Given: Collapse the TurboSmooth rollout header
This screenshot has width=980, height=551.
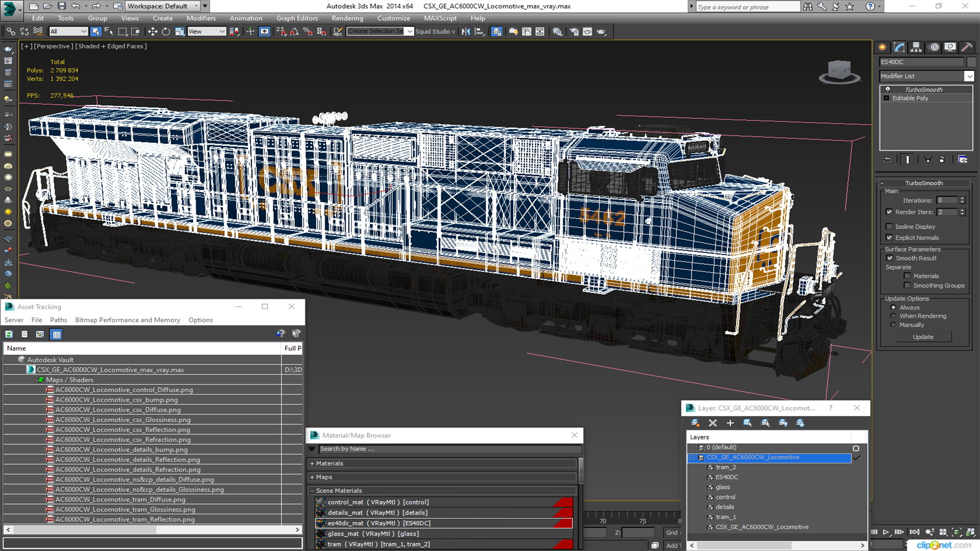Looking at the screenshot, I should tap(924, 183).
